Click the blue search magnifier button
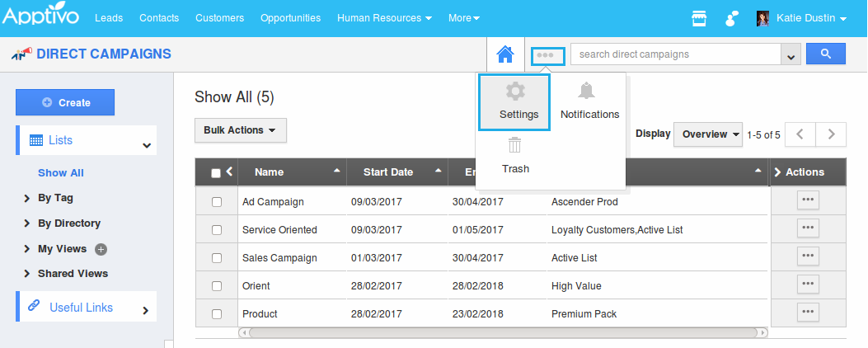The image size is (868, 348). coord(826,54)
